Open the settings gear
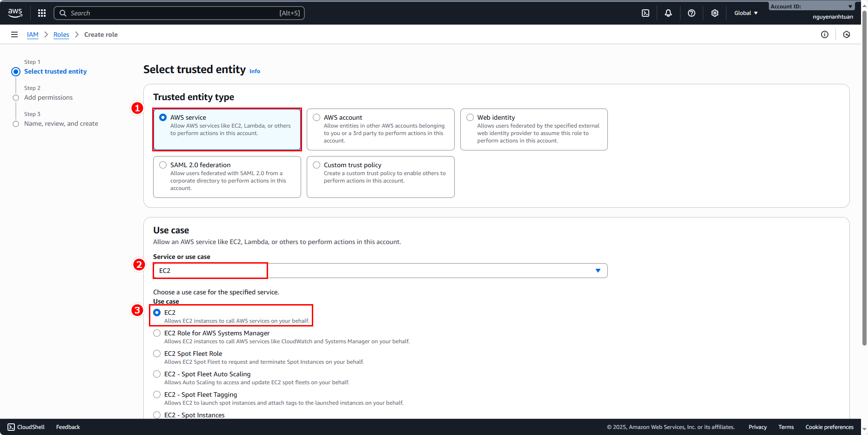This screenshot has width=868, height=435. coord(715,13)
